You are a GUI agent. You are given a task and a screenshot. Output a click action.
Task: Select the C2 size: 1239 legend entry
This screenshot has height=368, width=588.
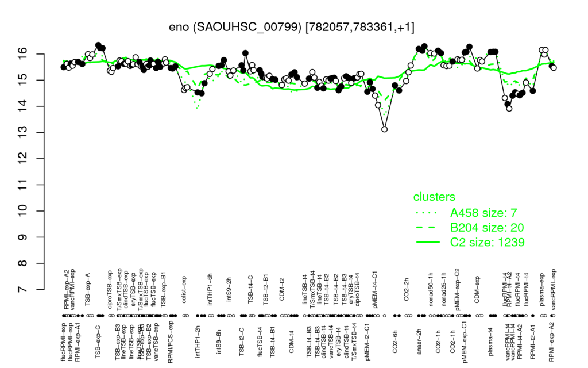coord(487,242)
